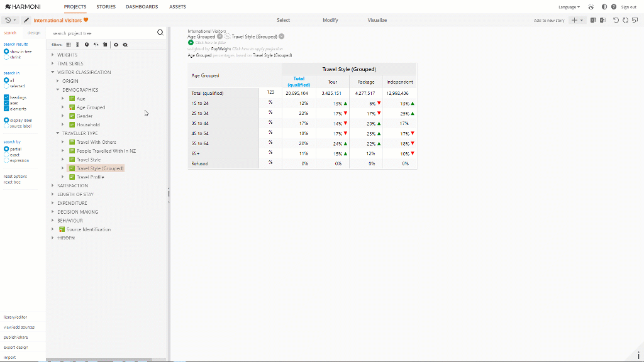Viewport: 644px width, 362px height.
Task: Click the Harmoni logo
Action: (23, 6)
